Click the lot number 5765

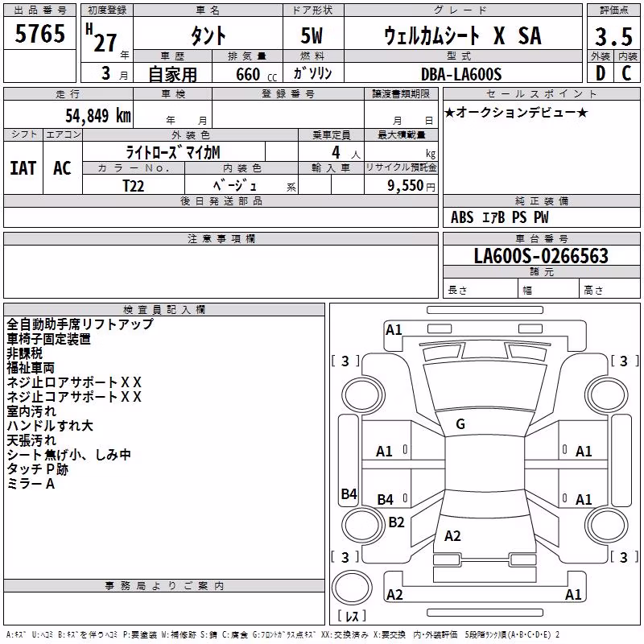[39, 33]
